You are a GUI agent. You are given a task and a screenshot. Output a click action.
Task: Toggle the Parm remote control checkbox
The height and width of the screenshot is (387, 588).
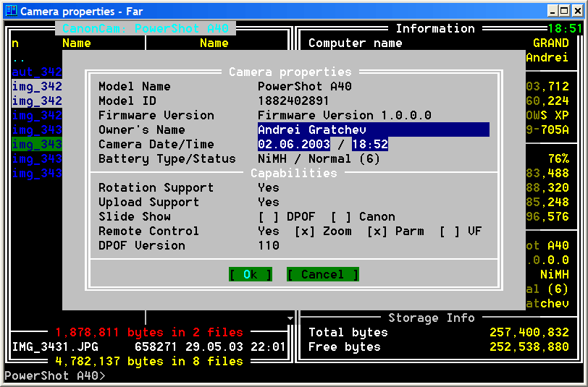click(377, 231)
